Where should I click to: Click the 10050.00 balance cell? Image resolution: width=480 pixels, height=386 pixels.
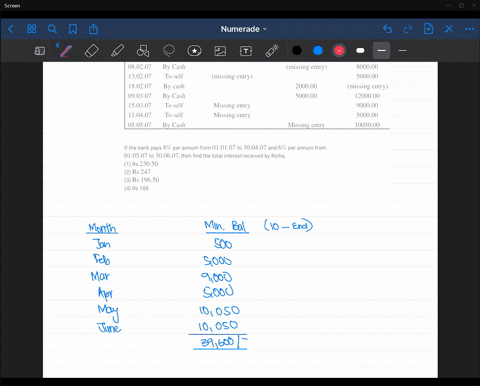[367, 125]
